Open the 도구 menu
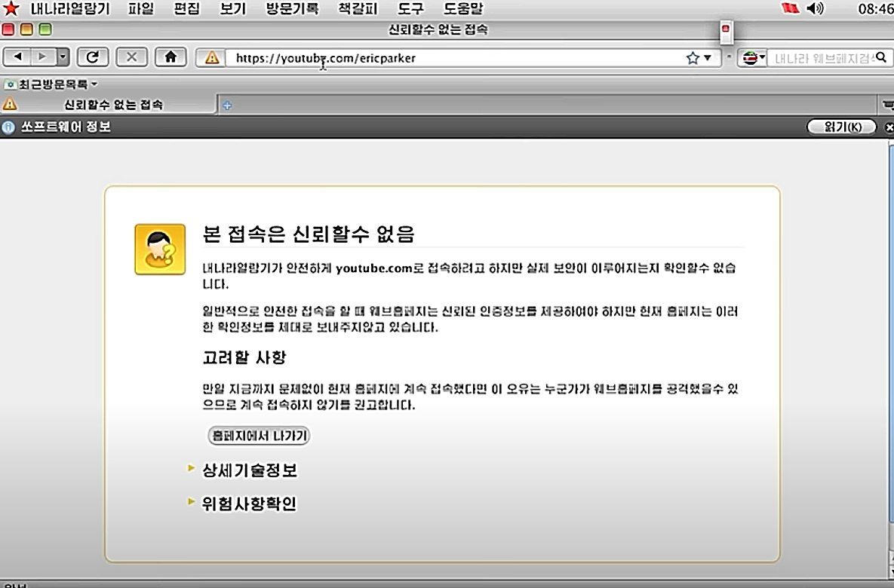This screenshot has width=894, height=588. click(410, 9)
